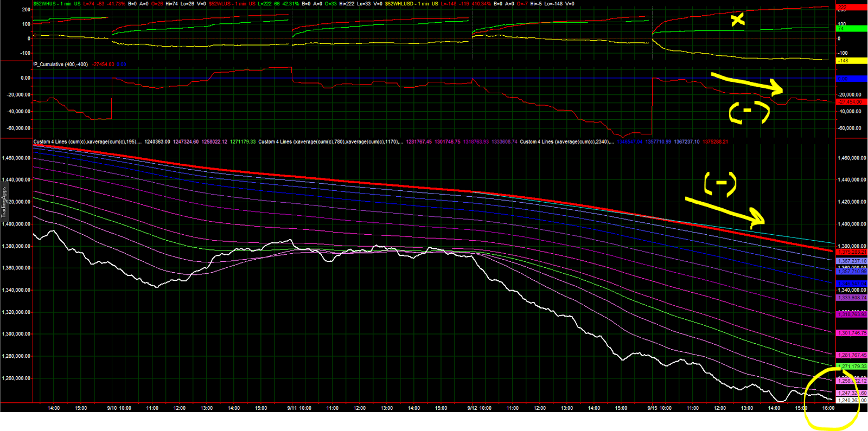The width and height of the screenshot is (868, 431).
Task: Click the 9/12 10:00 time axis label
Action: point(480,408)
